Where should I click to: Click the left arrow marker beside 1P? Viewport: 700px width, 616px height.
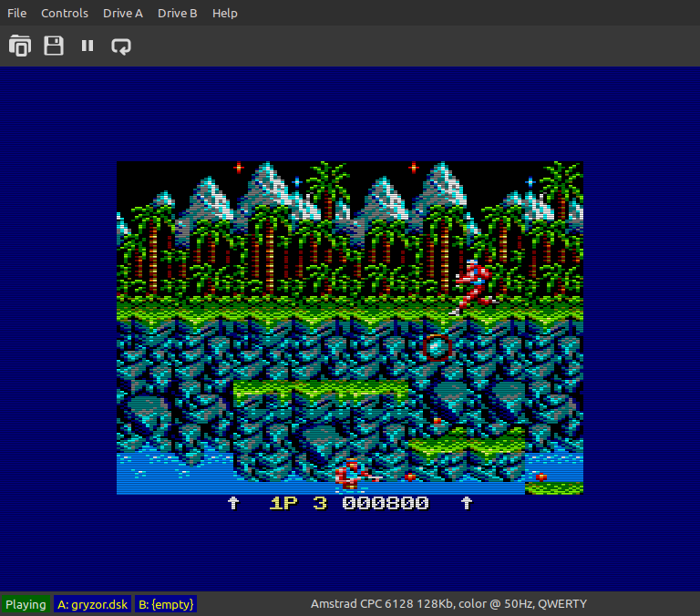tap(233, 503)
